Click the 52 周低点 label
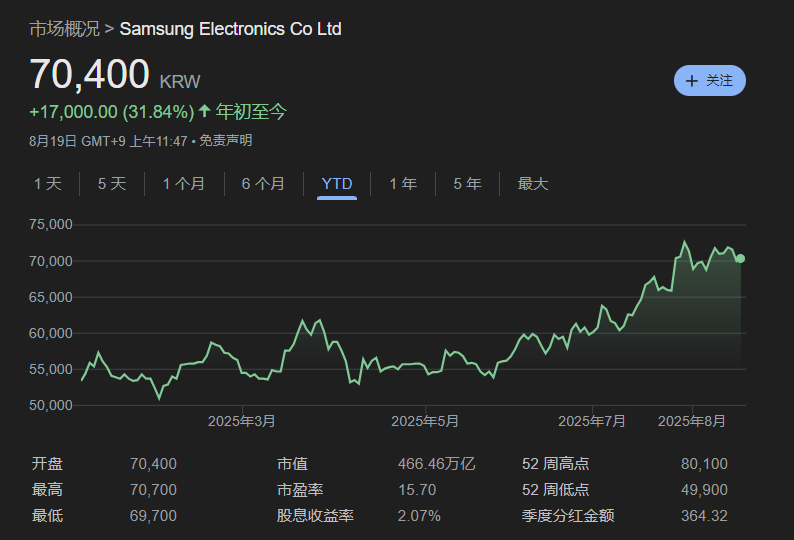794x540 pixels. coord(556,490)
